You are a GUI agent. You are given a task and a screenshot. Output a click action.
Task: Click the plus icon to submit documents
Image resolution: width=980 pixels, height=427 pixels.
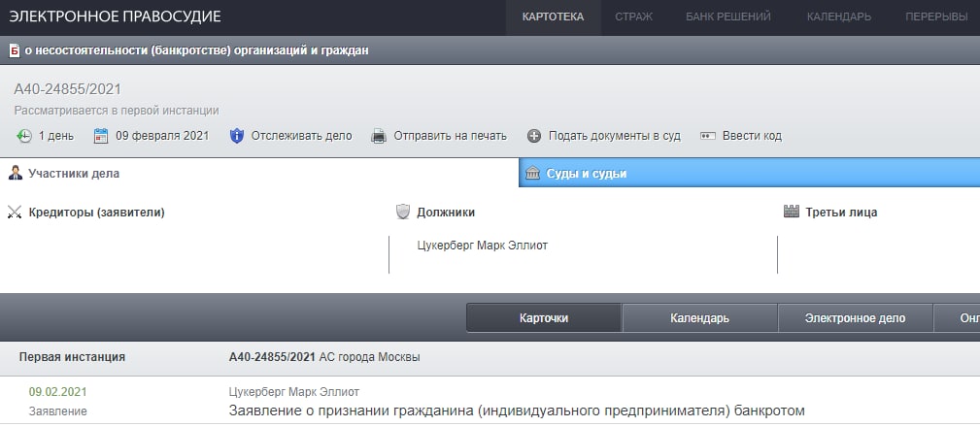tap(533, 136)
